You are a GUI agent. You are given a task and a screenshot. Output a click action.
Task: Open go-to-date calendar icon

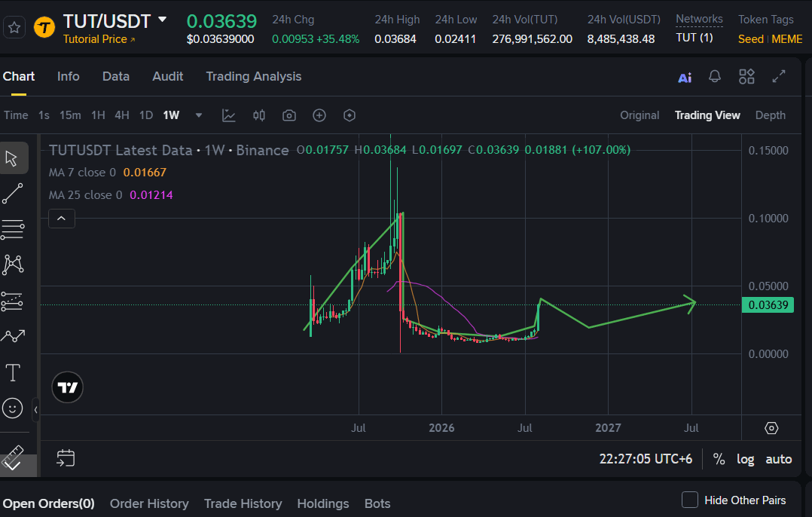[66, 458]
